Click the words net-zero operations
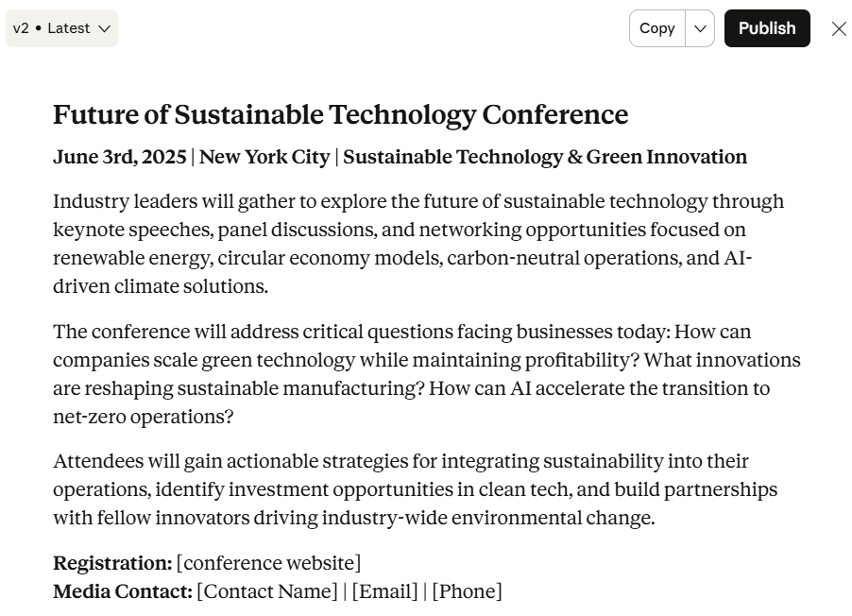 [143, 417]
